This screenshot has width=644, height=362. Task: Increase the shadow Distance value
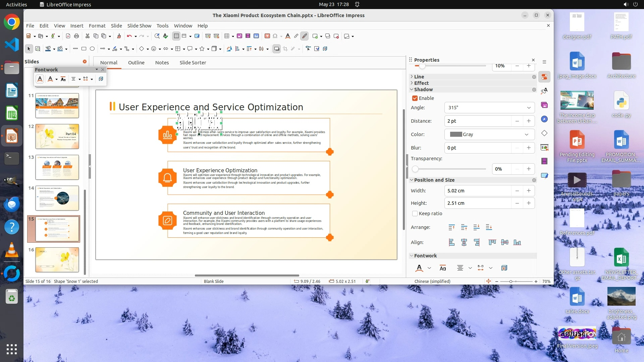[529, 121]
